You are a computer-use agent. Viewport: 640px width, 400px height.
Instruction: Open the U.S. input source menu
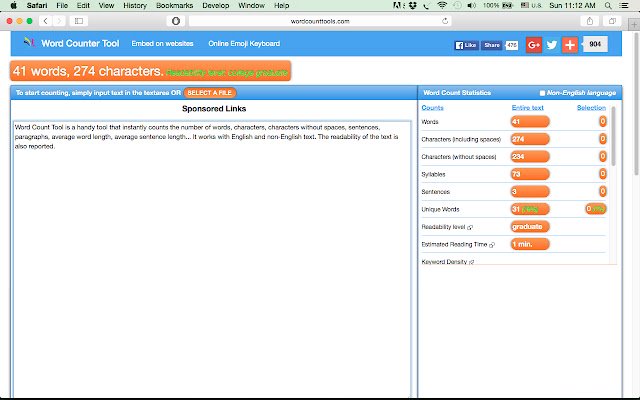(x=531, y=5)
